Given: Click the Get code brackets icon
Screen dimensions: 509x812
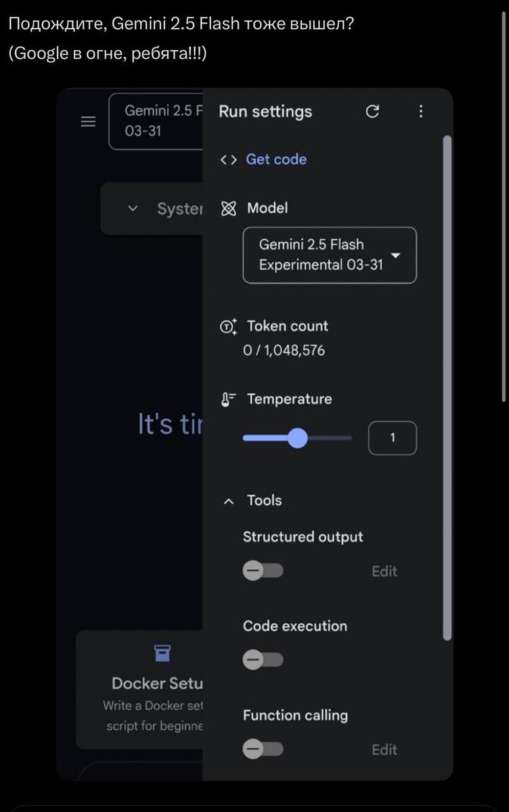Looking at the screenshot, I should 229,160.
